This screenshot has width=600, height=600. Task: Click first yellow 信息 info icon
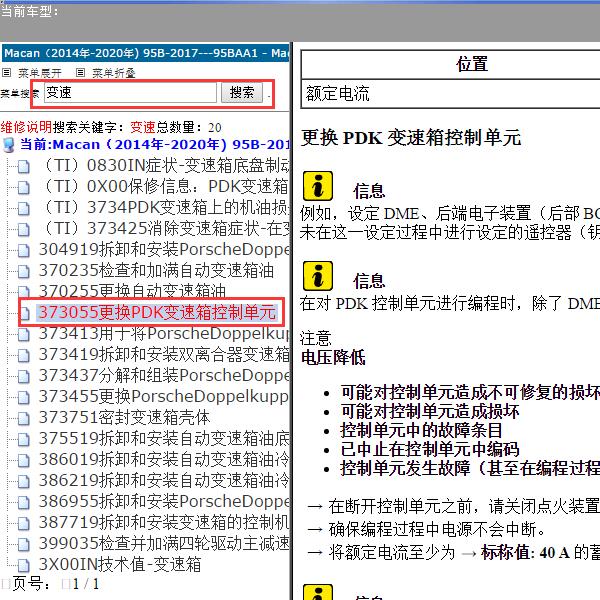(x=318, y=186)
